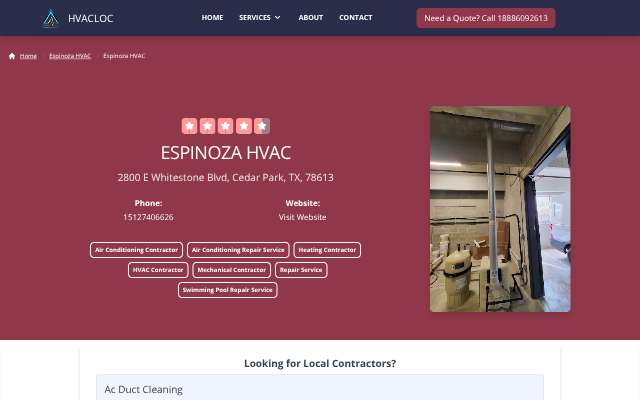The image size is (640, 400).
Task: Click the phone number 15127406626
Action: click(x=148, y=217)
